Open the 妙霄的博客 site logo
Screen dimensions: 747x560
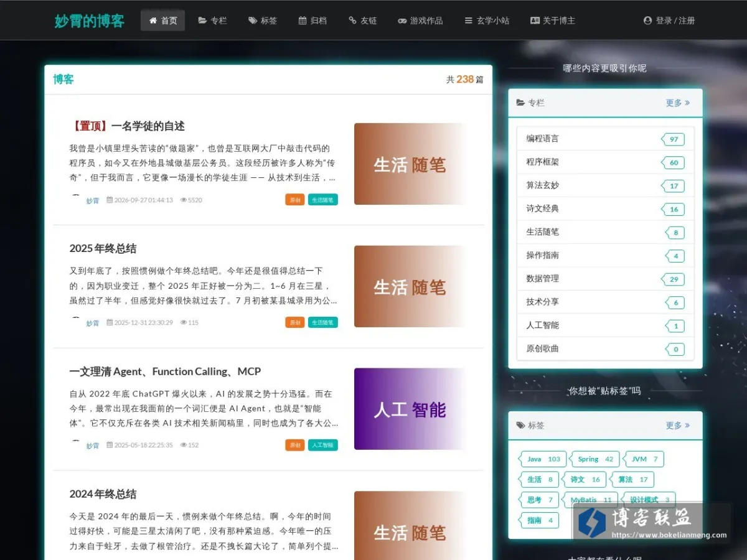[89, 21]
